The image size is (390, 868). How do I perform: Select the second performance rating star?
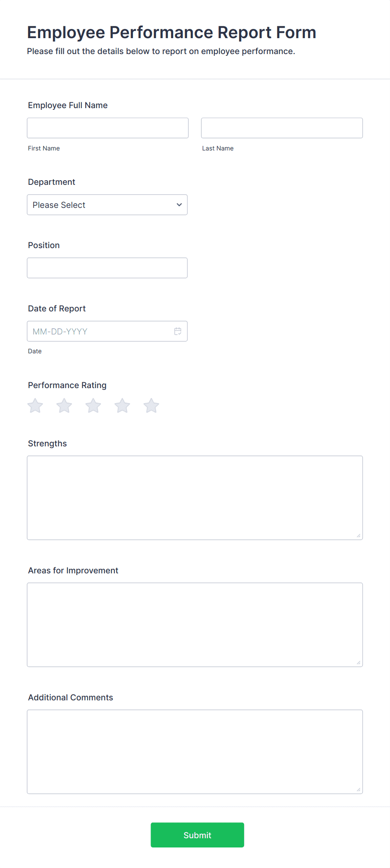64,405
